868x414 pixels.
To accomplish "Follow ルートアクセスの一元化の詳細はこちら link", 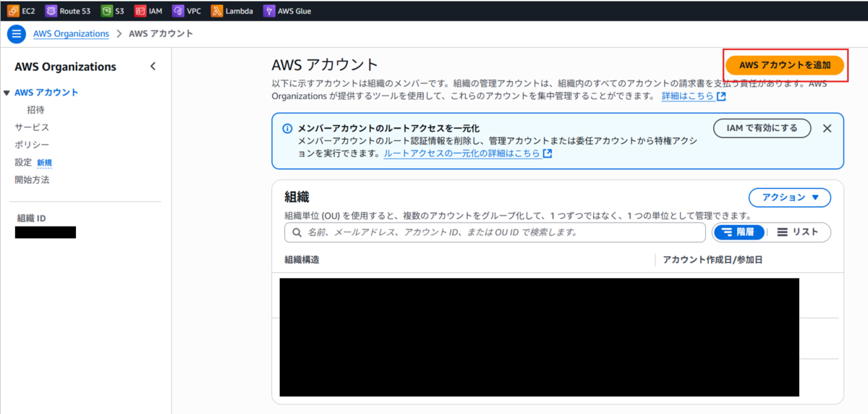I will (461, 153).
